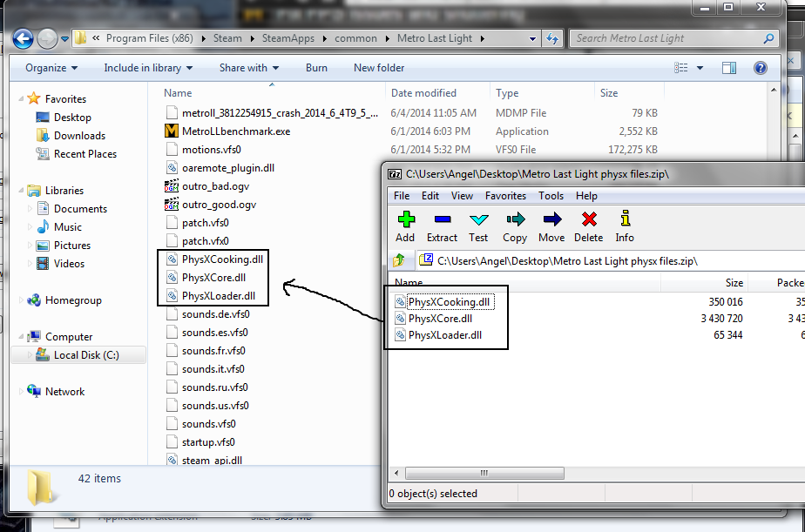Click the 7-Zip Extract icon
Image resolution: width=805 pixels, height=532 pixels.
[442, 219]
